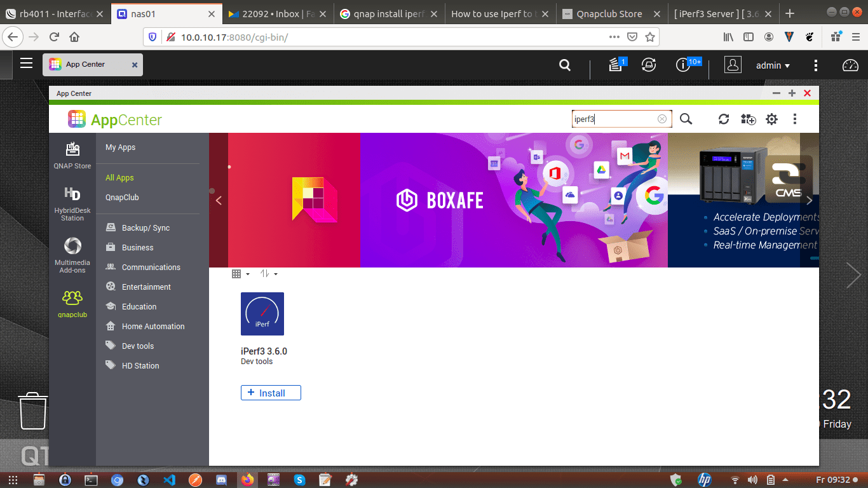
Task: Open a new browser tab
Action: pyautogui.click(x=790, y=13)
